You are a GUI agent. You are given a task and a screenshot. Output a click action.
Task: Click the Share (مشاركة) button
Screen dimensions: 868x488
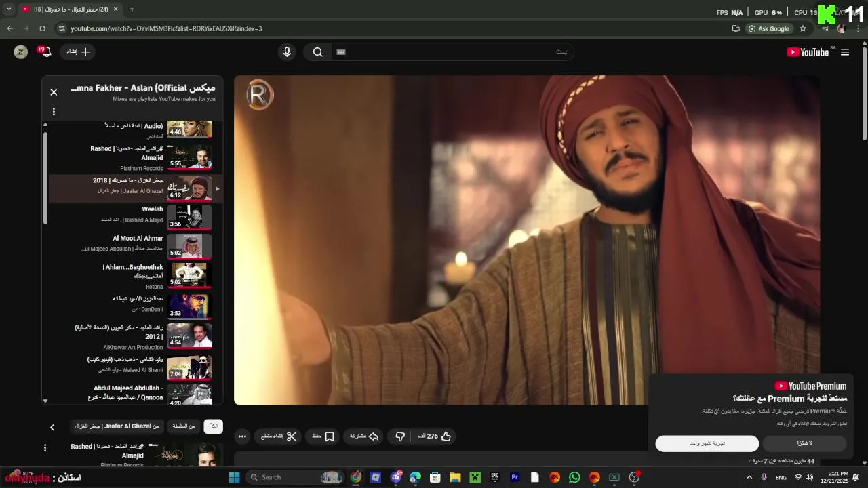(x=363, y=436)
